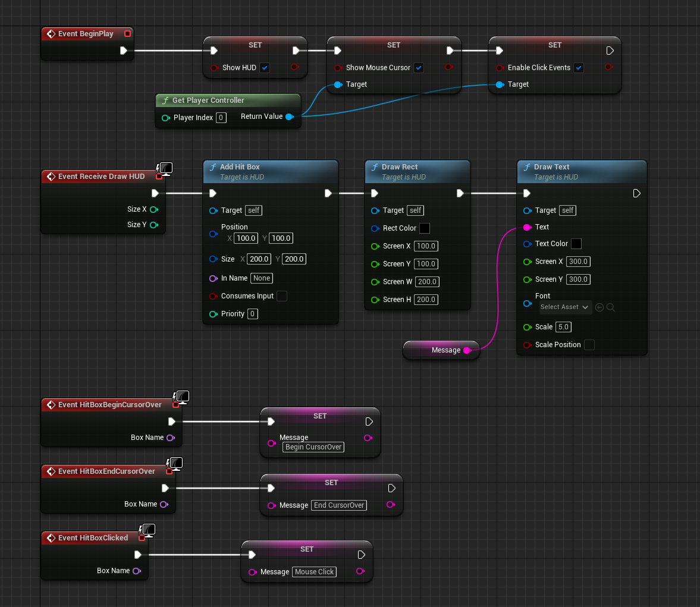
Task: Click the Text Color swatch on Draw Text
Action: tap(576, 244)
